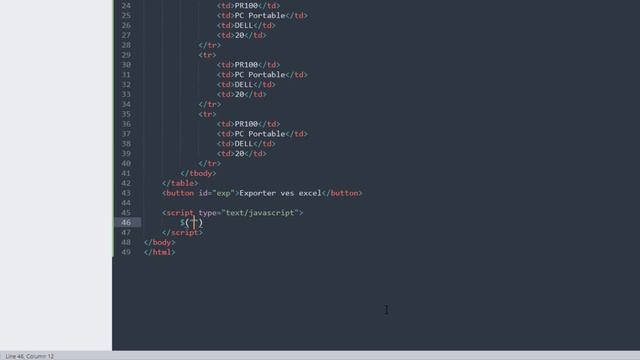Click gutter line number 24

[126, 6]
